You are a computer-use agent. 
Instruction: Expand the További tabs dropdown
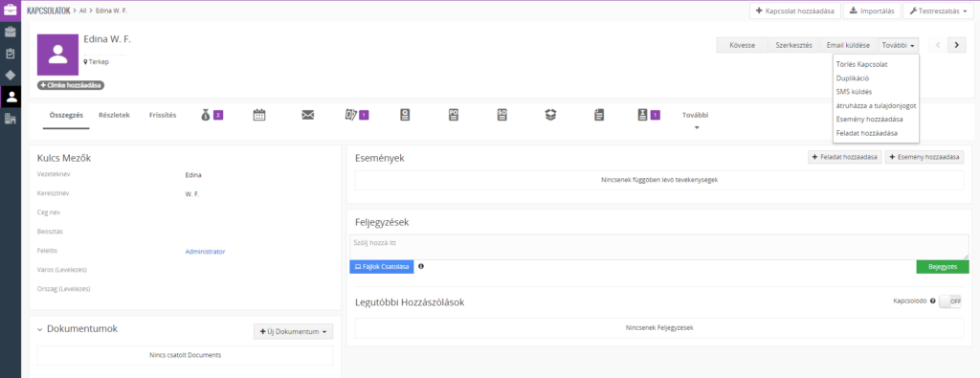coord(697,120)
